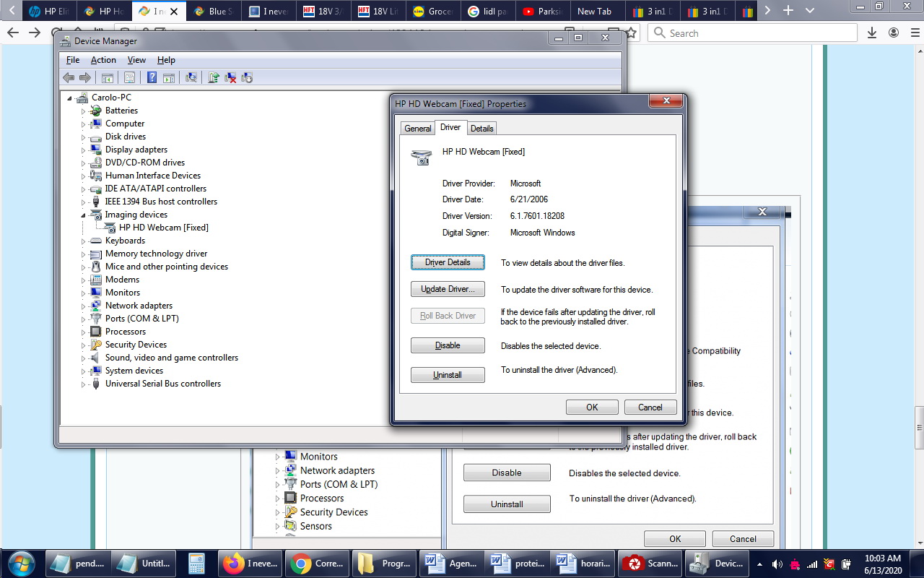The width and height of the screenshot is (924, 578).
Task: Open Properties from the Device Manager toolbar
Action: pyautogui.click(x=130, y=77)
